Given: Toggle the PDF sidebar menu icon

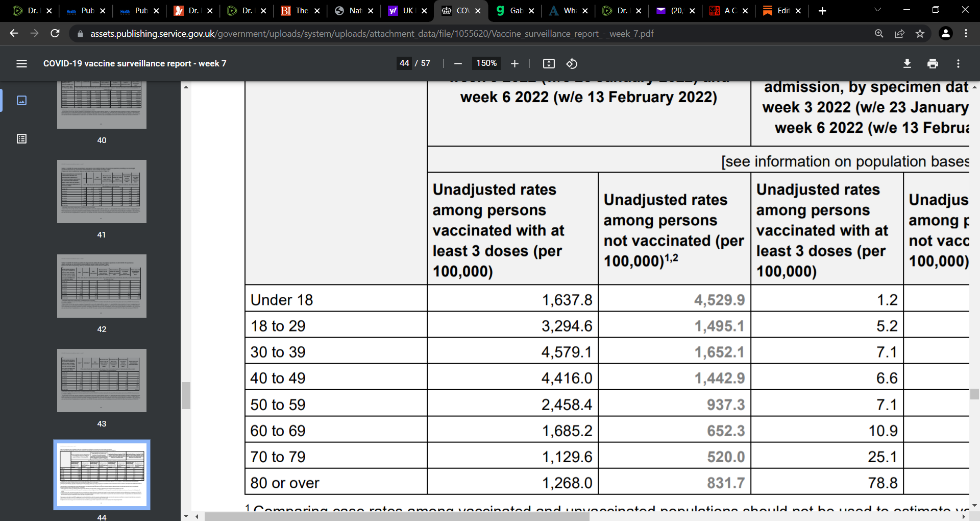Looking at the screenshot, I should pyautogui.click(x=21, y=63).
